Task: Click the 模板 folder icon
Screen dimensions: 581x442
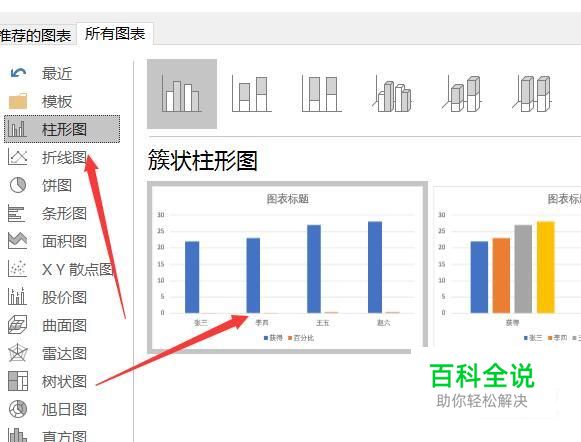Action: 18,101
